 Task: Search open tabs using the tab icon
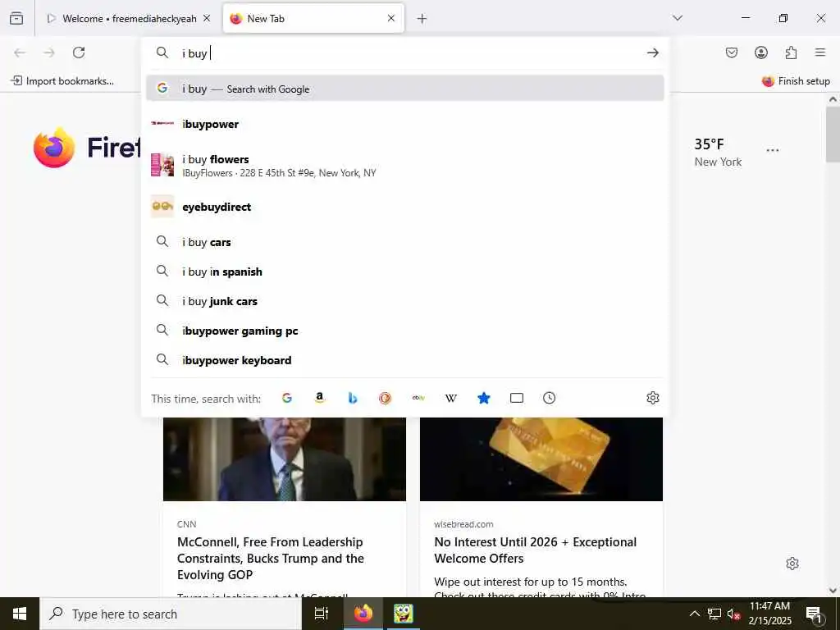[x=517, y=398]
